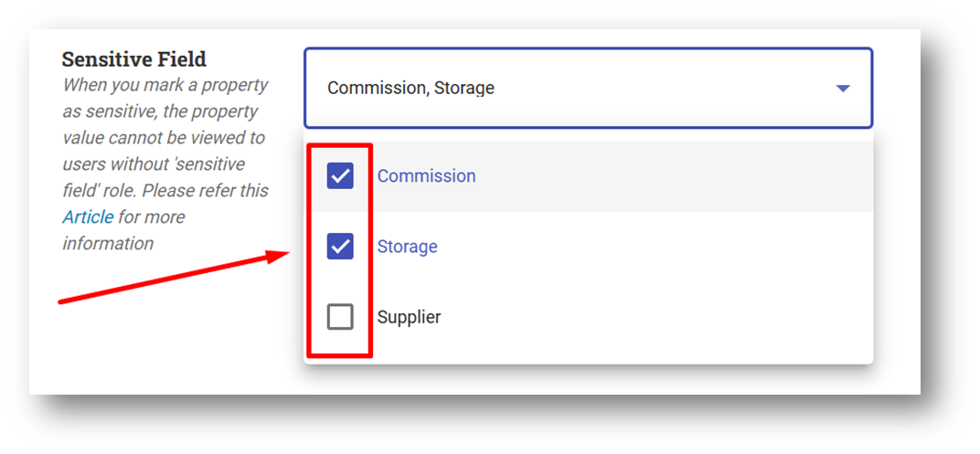Click the red arrow annotation

174,277
